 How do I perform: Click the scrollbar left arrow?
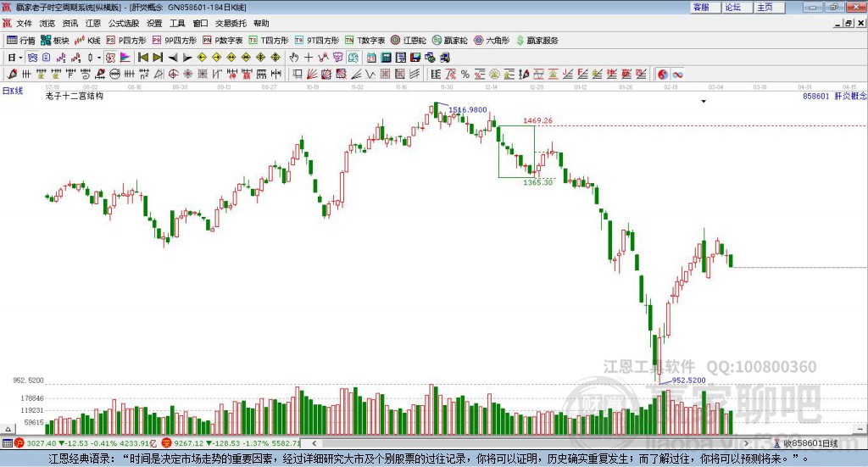point(314,443)
